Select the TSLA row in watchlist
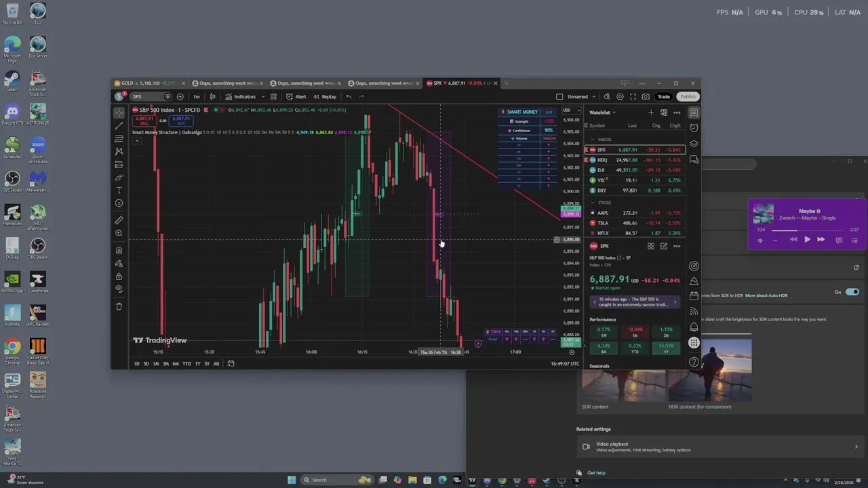This screenshot has width=868, height=488. (x=635, y=223)
